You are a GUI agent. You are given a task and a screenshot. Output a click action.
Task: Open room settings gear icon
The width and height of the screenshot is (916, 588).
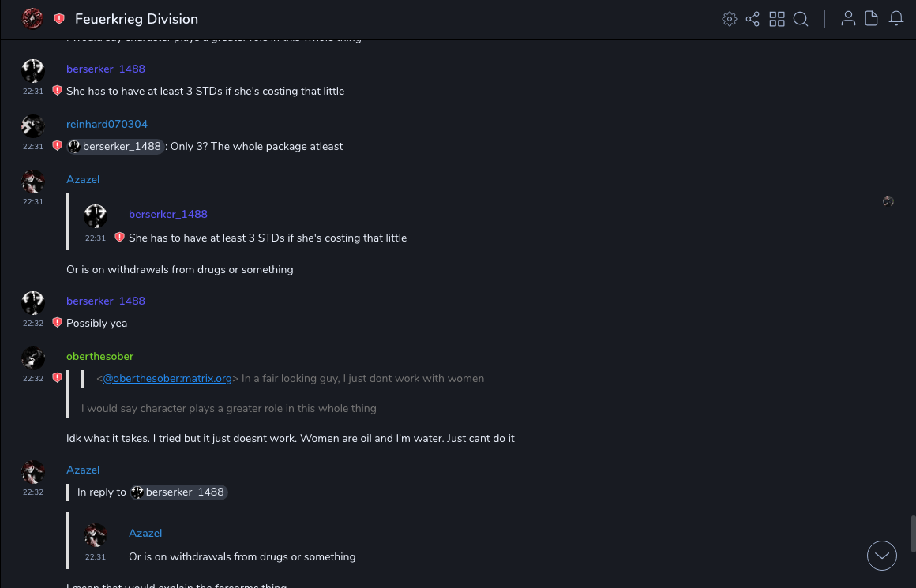pos(730,19)
